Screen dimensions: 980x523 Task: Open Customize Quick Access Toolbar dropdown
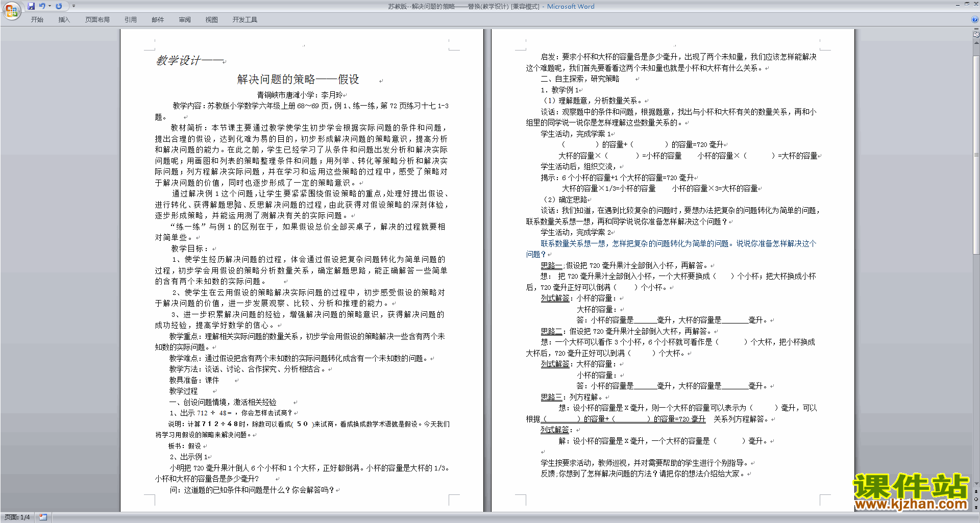coord(73,6)
